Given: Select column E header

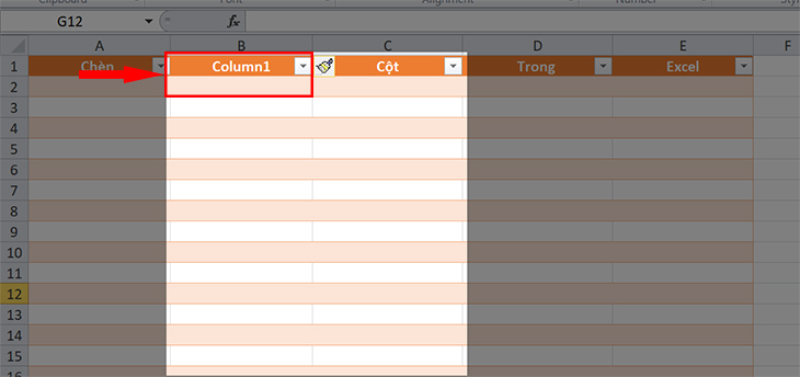Looking at the screenshot, I should (683, 46).
